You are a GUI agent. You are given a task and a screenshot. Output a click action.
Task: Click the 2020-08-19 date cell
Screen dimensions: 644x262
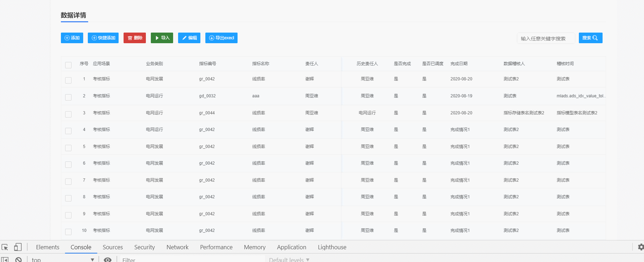(x=461, y=96)
